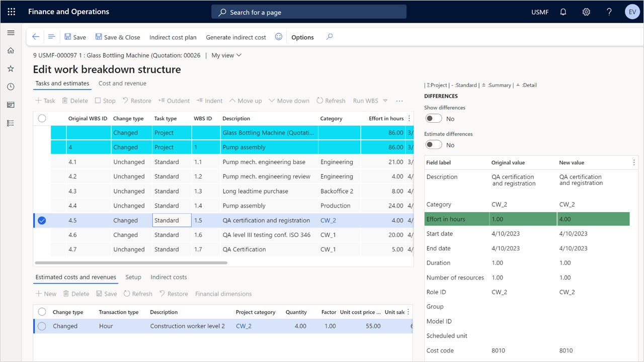Open the notifications bell
Screen dimensions: 644x362
pyautogui.click(x=563, y=12)
